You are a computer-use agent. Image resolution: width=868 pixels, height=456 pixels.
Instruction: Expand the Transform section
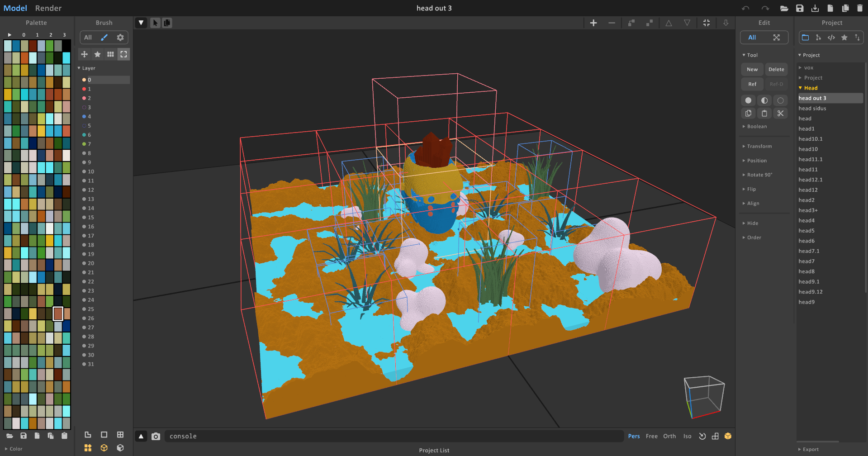[x=759, y=147]
